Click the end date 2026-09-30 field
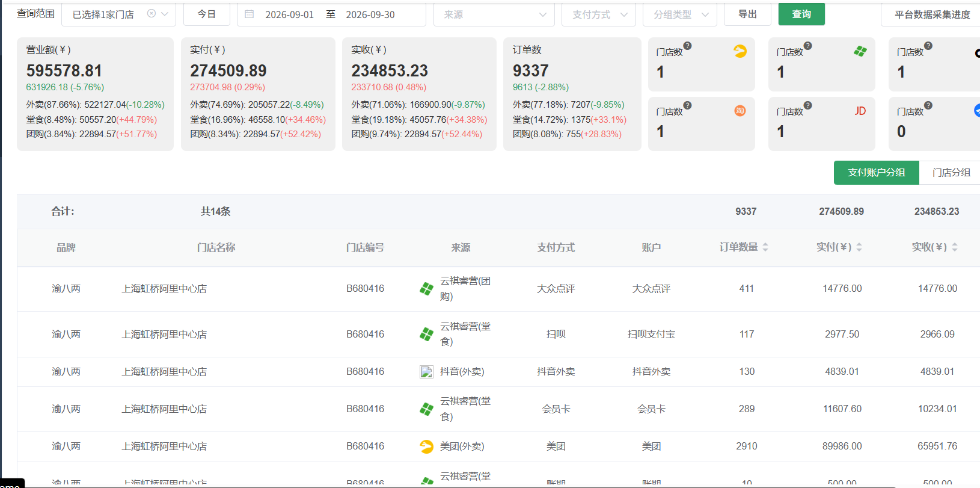The width and height of the screenshot is (980, 488). click(370, 14)
